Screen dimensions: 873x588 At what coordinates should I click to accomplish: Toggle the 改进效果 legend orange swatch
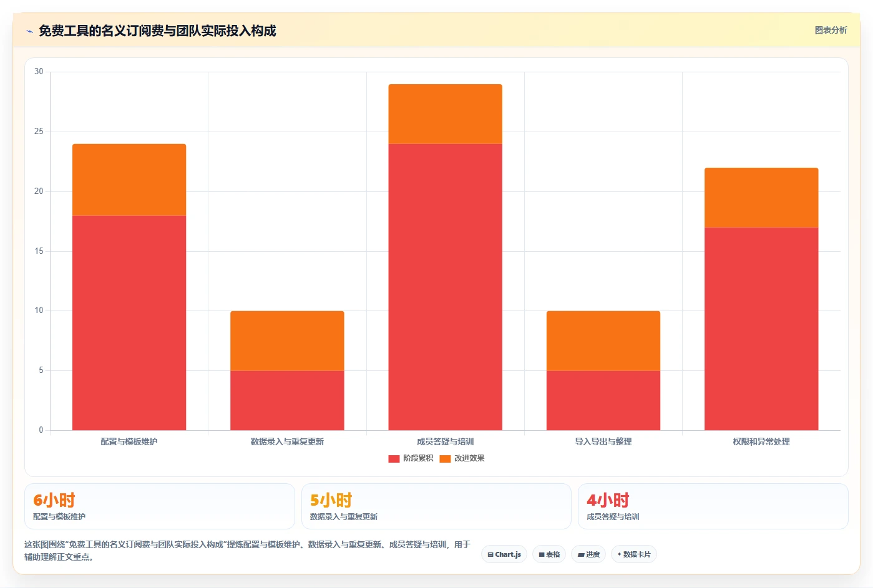(445, 458)
